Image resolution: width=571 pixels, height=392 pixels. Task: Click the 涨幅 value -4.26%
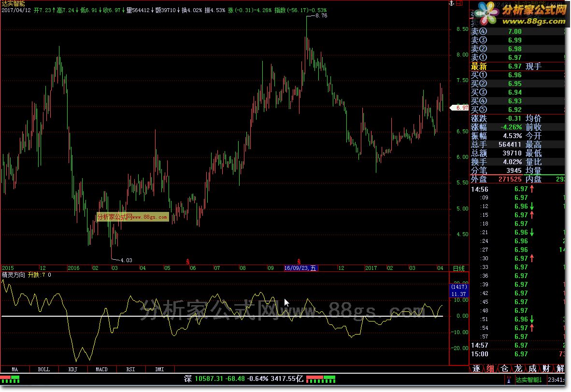tap(511, 127)
